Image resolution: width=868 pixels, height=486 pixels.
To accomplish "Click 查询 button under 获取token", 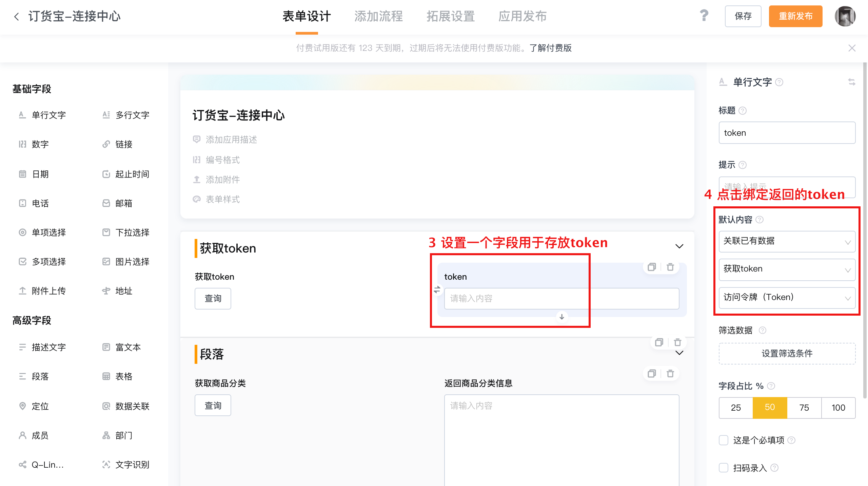I will click(x=213, y=299).
